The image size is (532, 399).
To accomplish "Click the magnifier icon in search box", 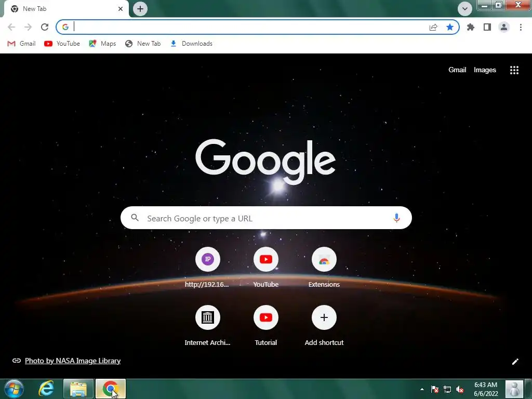I will point(135,218).
